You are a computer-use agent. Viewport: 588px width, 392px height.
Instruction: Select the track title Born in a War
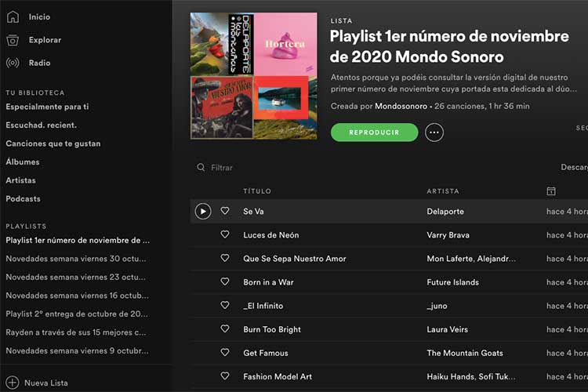coord(268,282)
